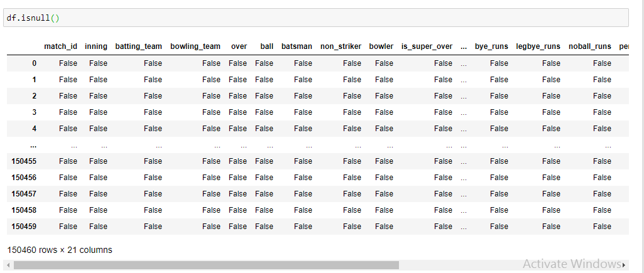Click row index 150457

pos(24,194)
